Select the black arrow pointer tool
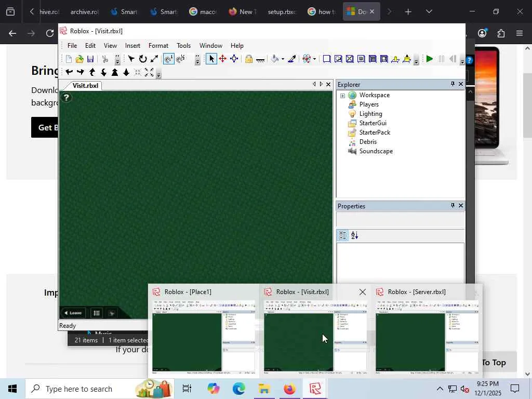This screenshot has height=399, width=532. 131,59
